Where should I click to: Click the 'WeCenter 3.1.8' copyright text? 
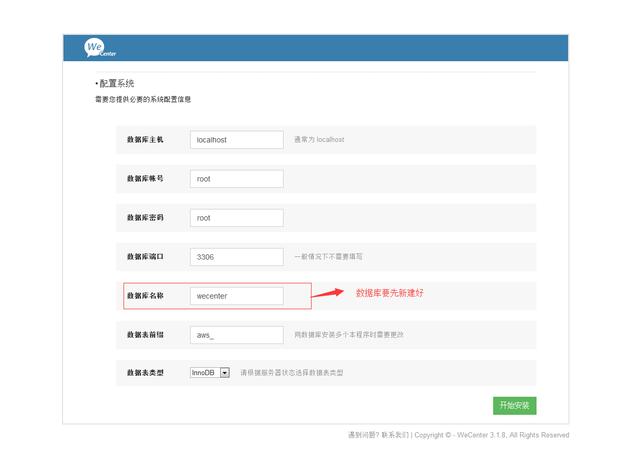[482, 435]
